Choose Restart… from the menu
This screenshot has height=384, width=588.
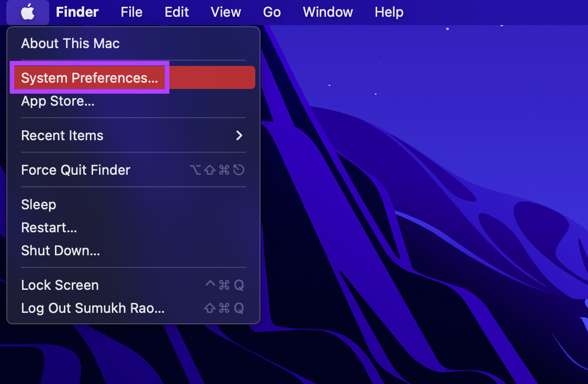(49, 228)
